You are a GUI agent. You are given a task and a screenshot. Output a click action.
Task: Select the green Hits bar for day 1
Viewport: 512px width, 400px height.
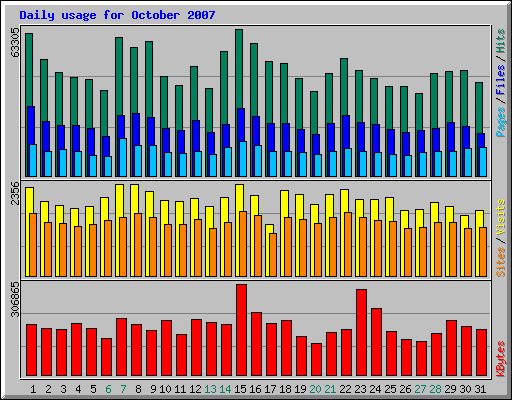(29, 70)
